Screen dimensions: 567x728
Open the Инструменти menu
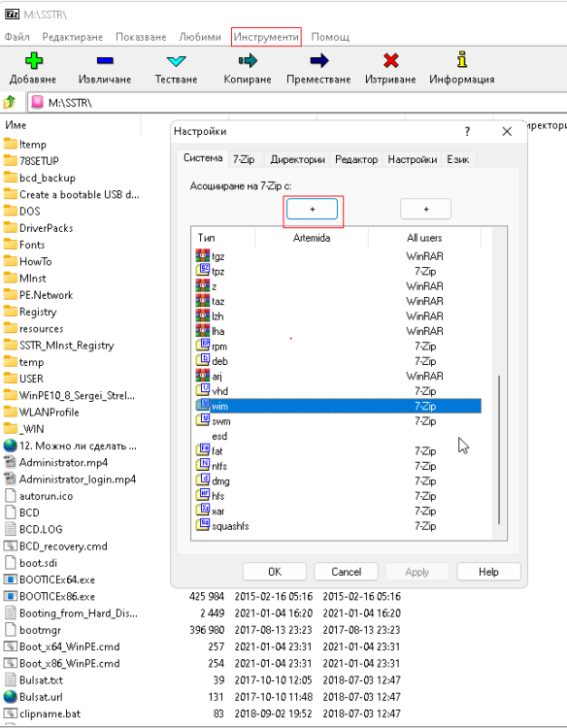pyautogui.click(x=266, y=37)
